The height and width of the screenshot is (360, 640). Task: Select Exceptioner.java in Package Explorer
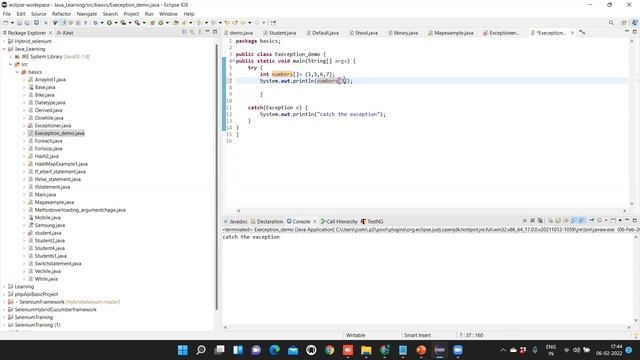tap(53, 126)
